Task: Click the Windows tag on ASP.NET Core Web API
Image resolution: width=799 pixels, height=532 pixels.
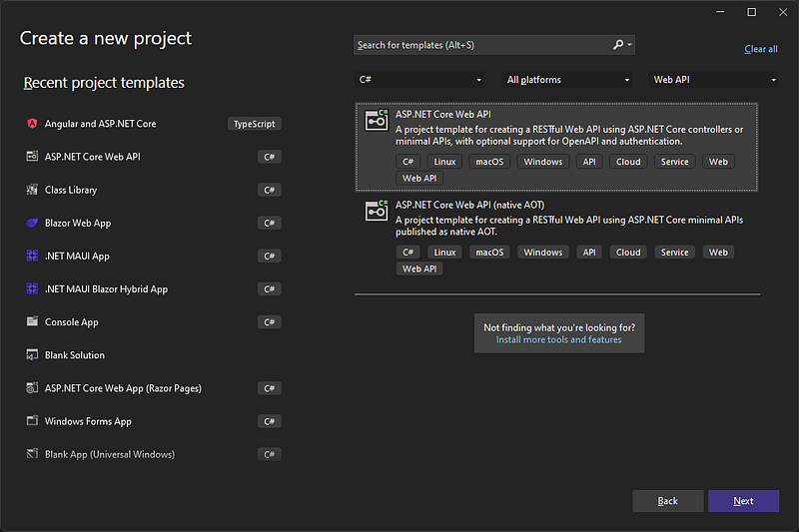Action: pos(543,162)
